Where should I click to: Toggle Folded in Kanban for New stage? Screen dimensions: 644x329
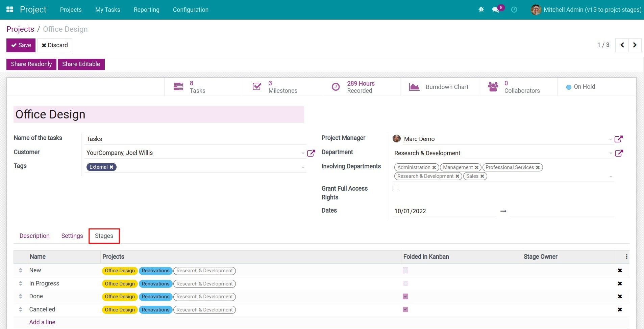pyautogui.click(x=405, y=271)
